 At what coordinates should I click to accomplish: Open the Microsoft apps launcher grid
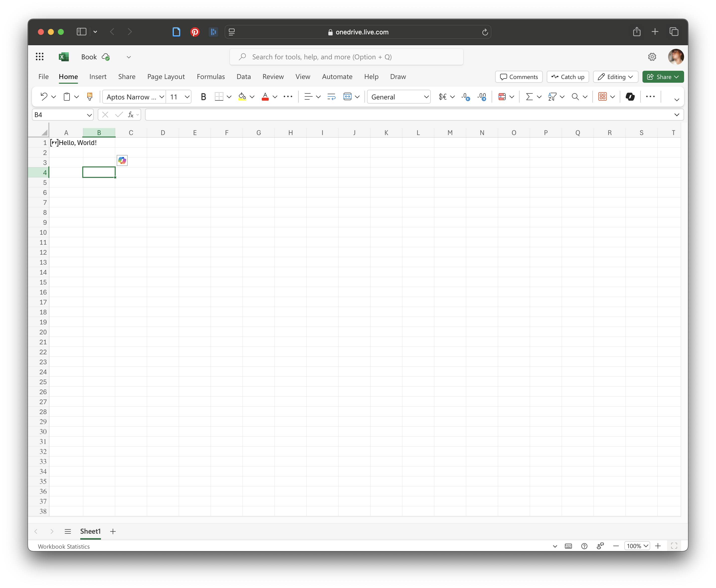click(x=40, y=57)
